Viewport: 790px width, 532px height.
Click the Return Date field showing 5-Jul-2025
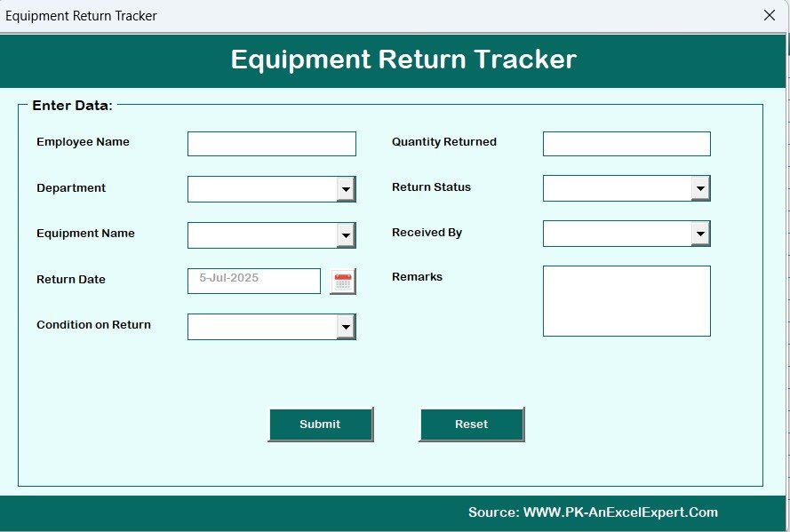pyautogui.click(x=254, y=281)
